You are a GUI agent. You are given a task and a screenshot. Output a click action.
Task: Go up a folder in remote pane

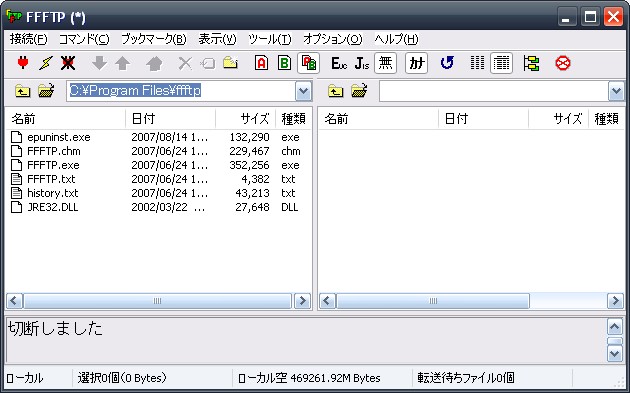point(335,91)
